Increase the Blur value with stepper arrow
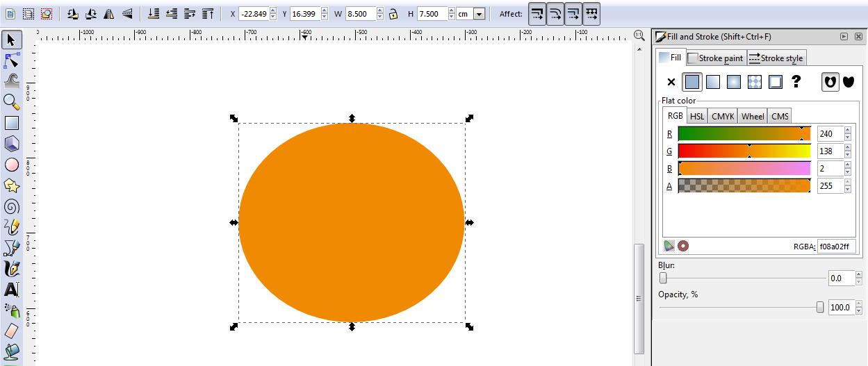The image size is (868, 366). pyautogui.click(x=860, y=275)
